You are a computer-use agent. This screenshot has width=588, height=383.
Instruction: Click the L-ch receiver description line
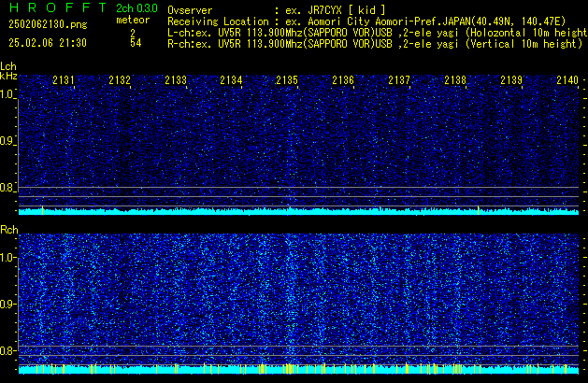coord(378,33)
